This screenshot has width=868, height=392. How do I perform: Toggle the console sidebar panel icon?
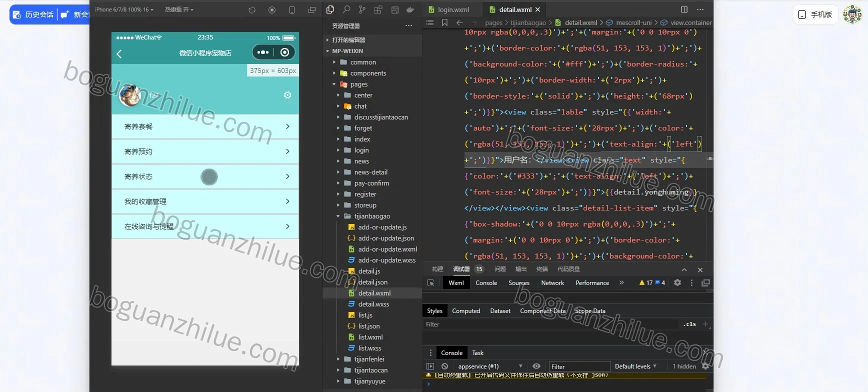pyautogui.click(x=430, y=366)
